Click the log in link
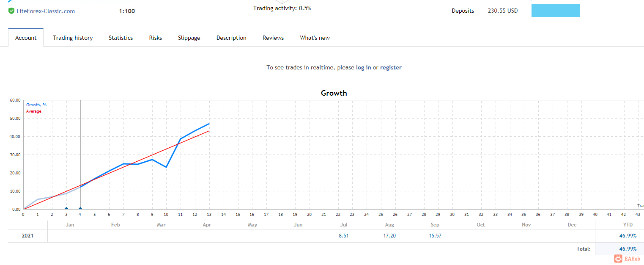The width and height of the screenshot is (644, 265). [363, 67]
